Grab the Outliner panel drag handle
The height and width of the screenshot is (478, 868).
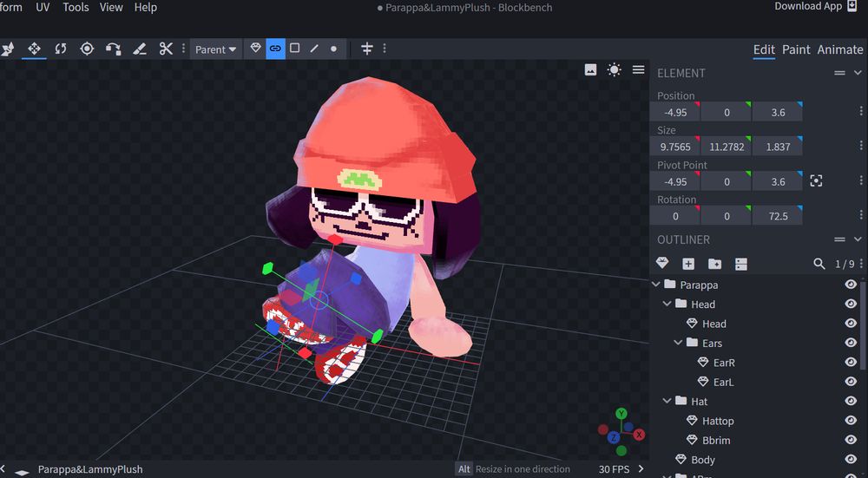click(x=839, y=239)
